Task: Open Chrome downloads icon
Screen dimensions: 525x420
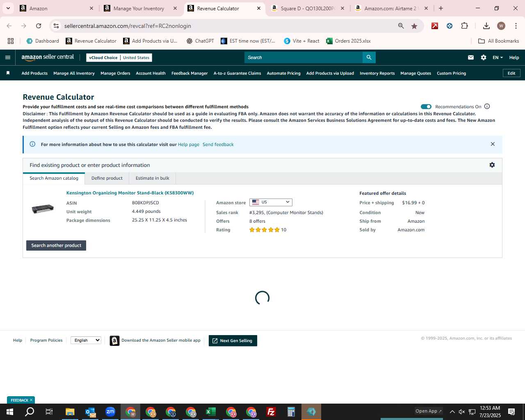Action: tap(486, 26)
